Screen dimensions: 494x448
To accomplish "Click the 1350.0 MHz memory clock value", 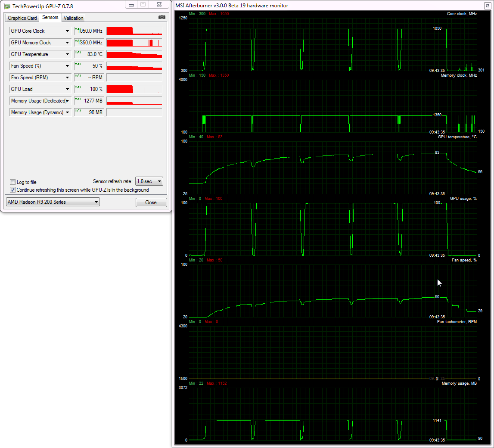I will tap(89, 43).
